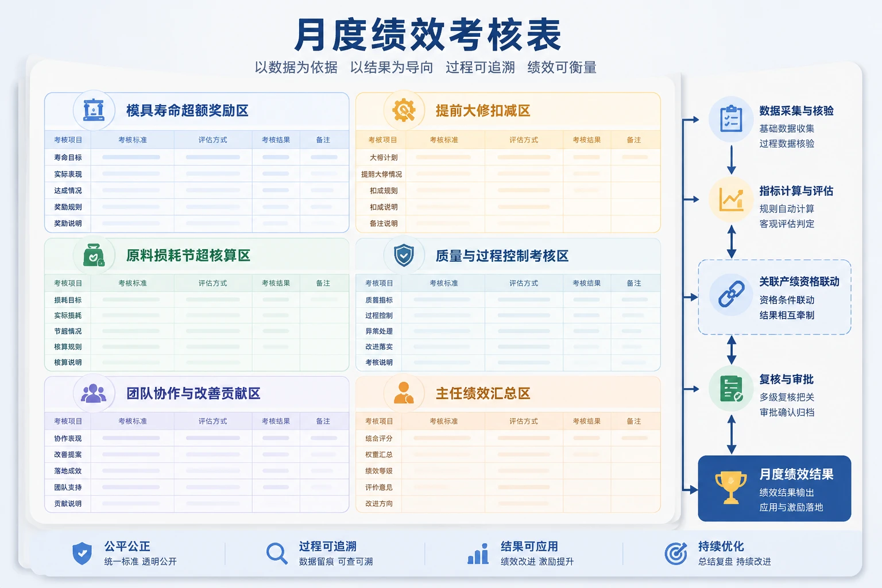Click the 持续优化 footer heading
The height and width of the screenshot is (588, 882).
(x=721, y=547)
